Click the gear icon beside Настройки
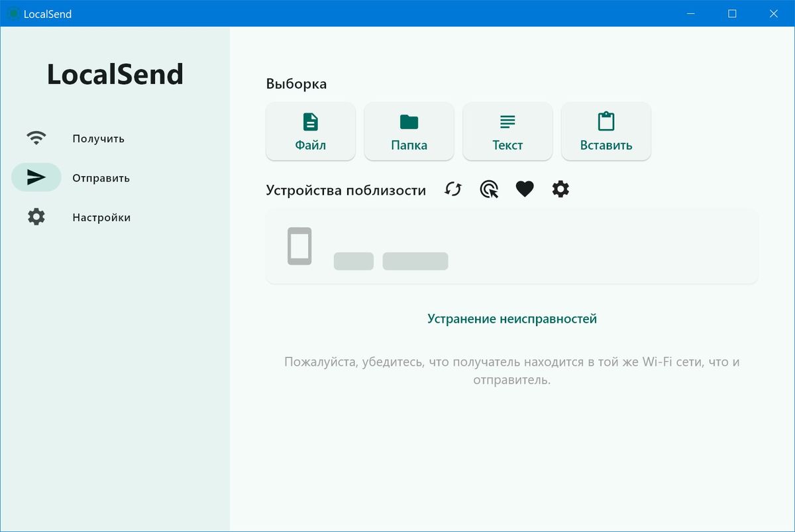The height and width of the screenshot is (532, 795). click(36, 217)
